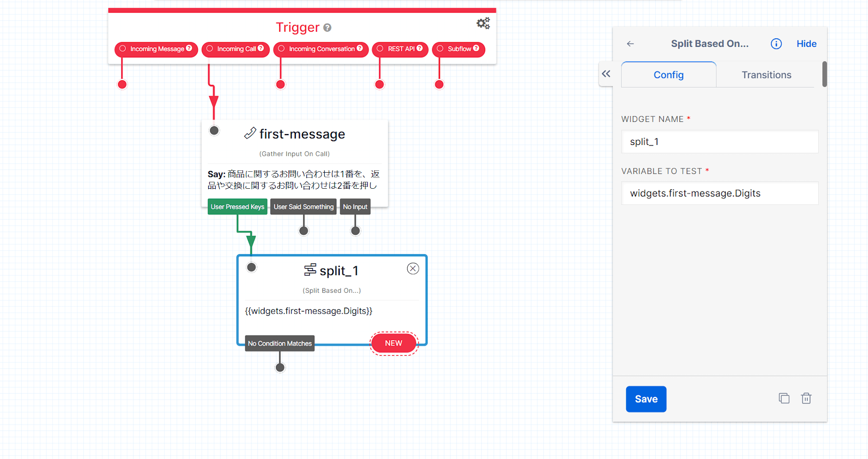Screen dimensions: 868x459
Task: Click the panel vertical scrollbar
Action: (x=825, y=74)
